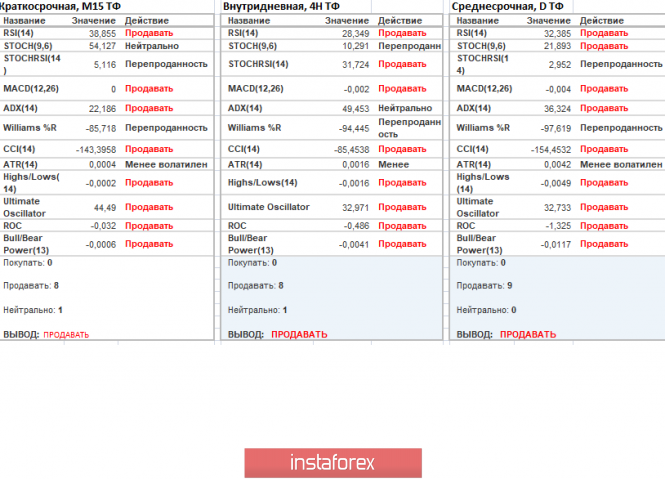
Task: Click ADX(14) value 22,186
Action: pos(102,109)
